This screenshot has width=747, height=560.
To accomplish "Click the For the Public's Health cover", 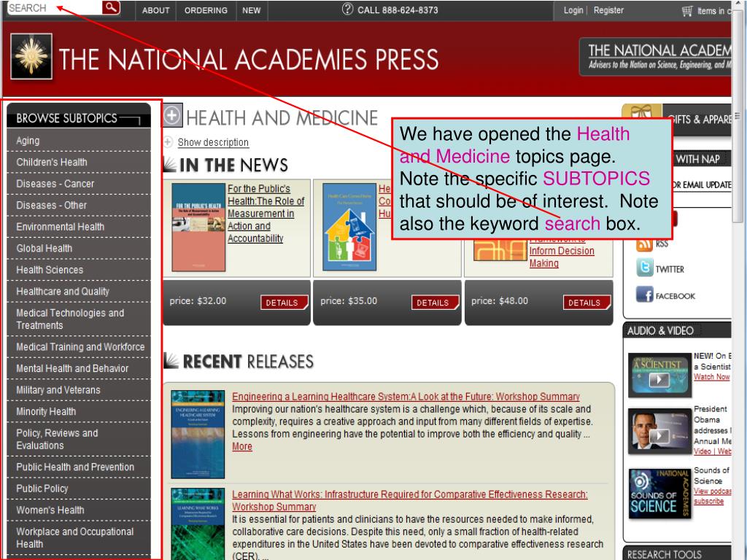I will click(x=198, y=227).
